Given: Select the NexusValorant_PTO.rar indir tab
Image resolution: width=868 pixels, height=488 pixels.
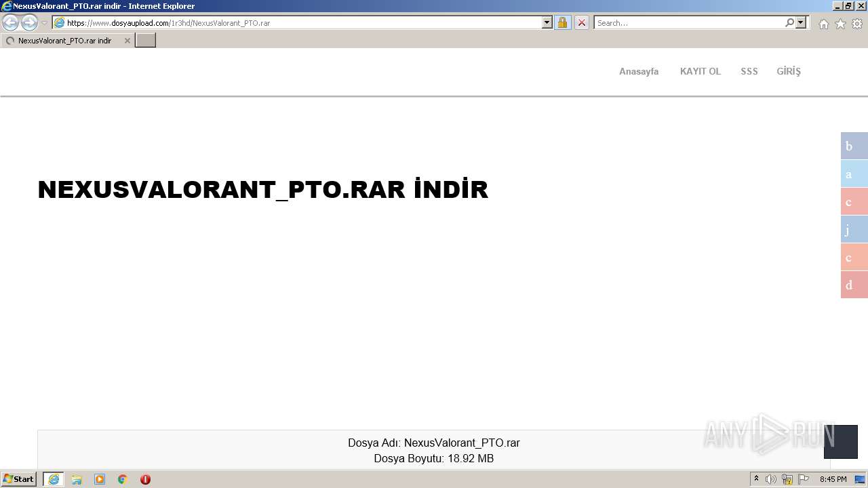Looking at the screenshot, I should tap(66, 41).
